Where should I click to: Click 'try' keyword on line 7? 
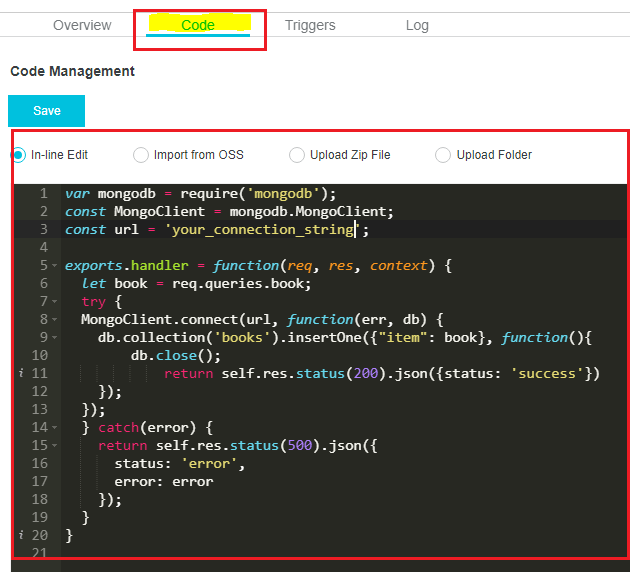(x=94, y=302)
